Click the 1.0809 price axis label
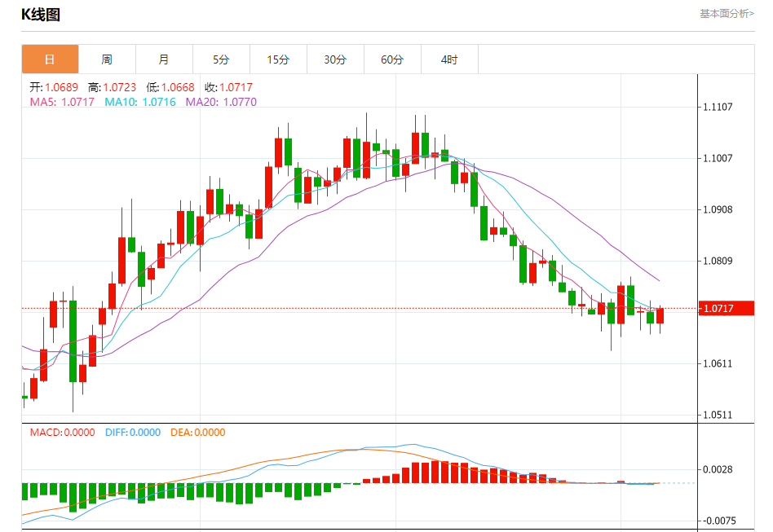The image size is (773, 532). pos(718,261)
